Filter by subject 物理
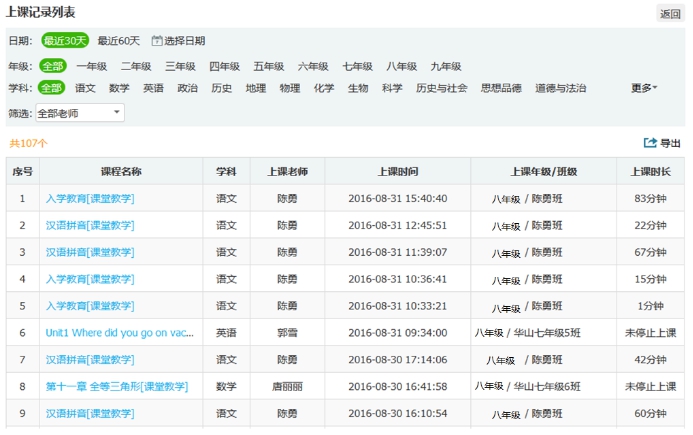Viewport: 693px width, 435px height. point(290,88)
